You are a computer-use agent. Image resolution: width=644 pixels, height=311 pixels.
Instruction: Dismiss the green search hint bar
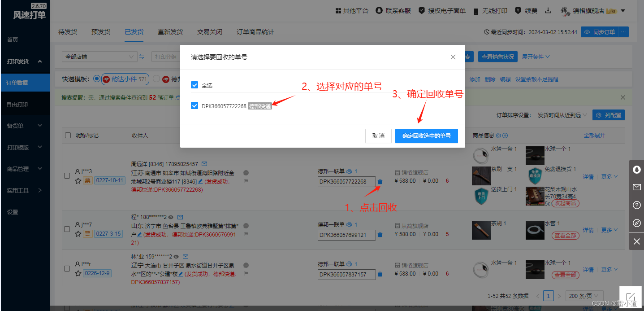pos(623,97)
